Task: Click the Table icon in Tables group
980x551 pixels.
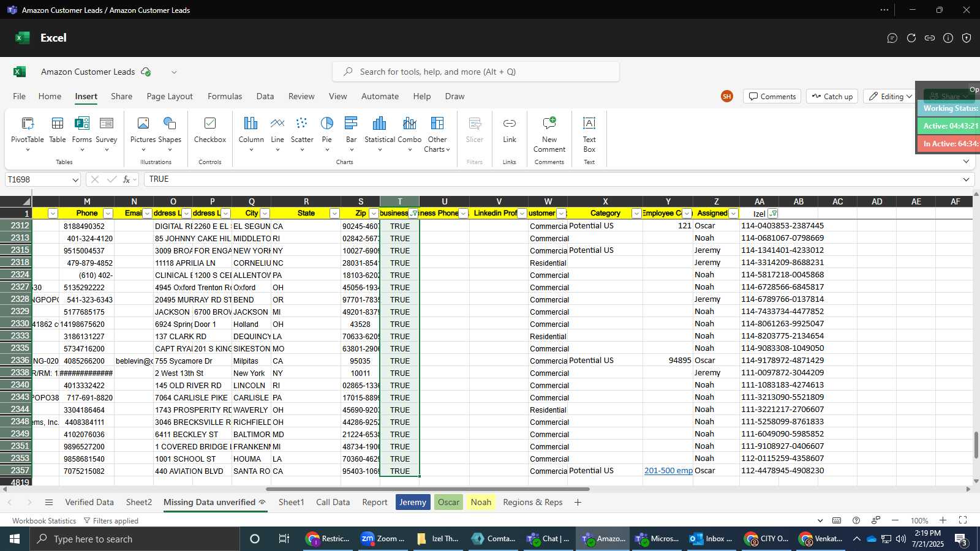Action: pyautogui.click(x=58, y=130)
